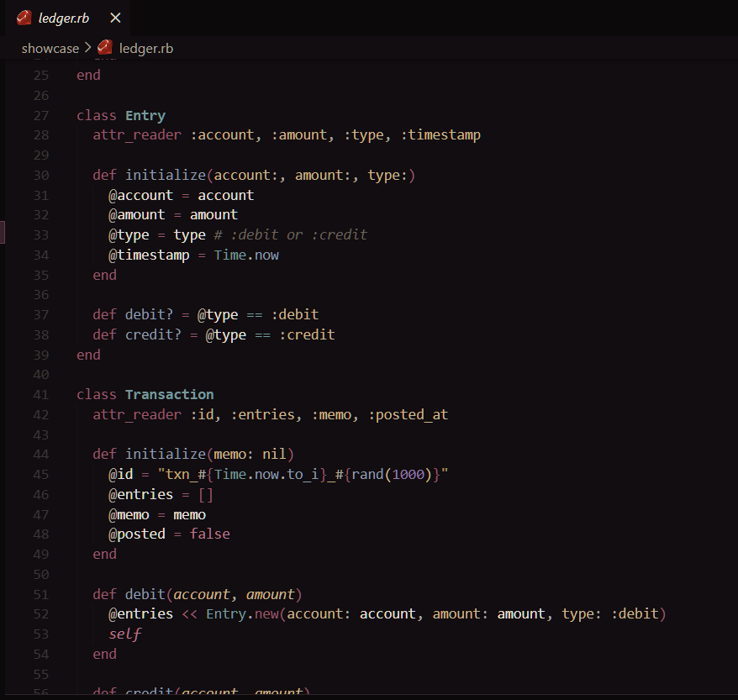Click Time.now on line 34

point(246,255)
